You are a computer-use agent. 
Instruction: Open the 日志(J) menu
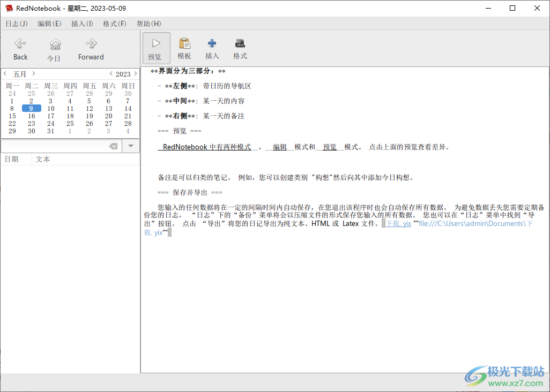click(17, 24)
